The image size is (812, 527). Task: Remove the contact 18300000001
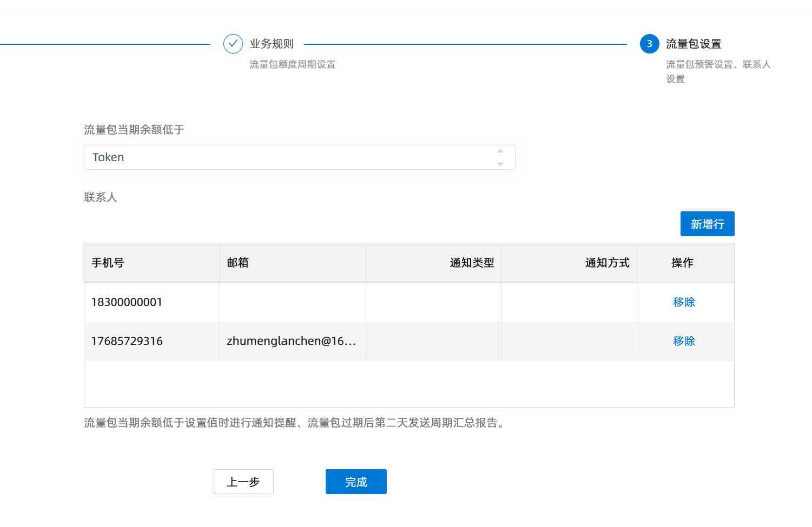point(684,302)
